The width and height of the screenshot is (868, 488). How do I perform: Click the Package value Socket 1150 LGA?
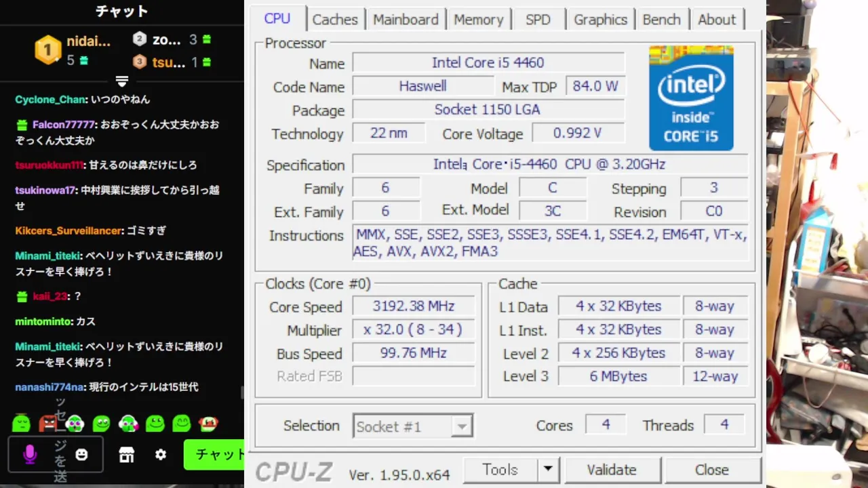coord(488,109)
